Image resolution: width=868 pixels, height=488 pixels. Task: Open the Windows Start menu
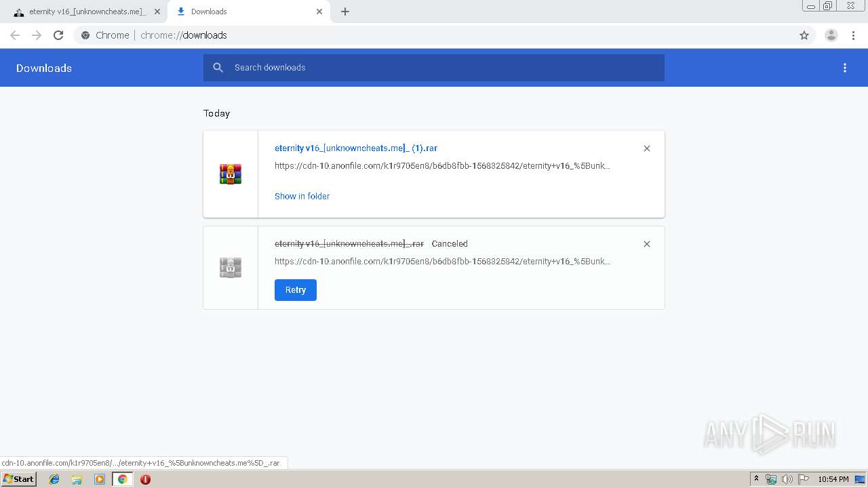pos(18,479)
